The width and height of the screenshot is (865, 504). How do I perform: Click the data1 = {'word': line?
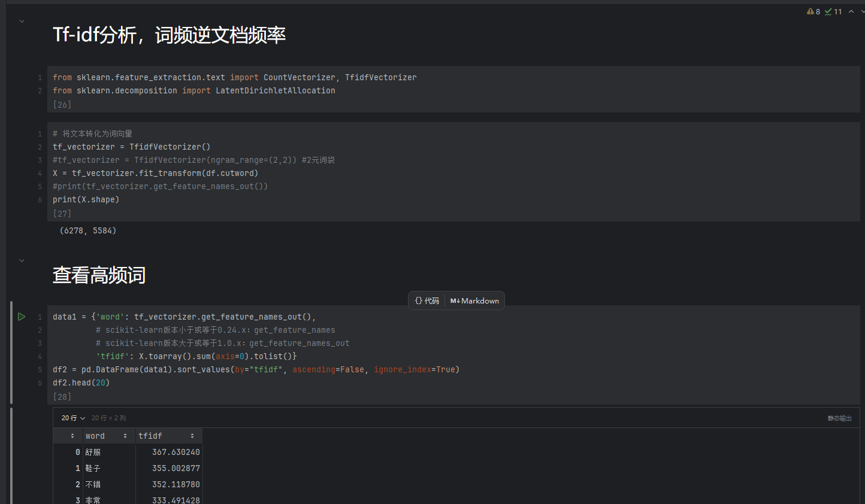[x=185, y=317]
